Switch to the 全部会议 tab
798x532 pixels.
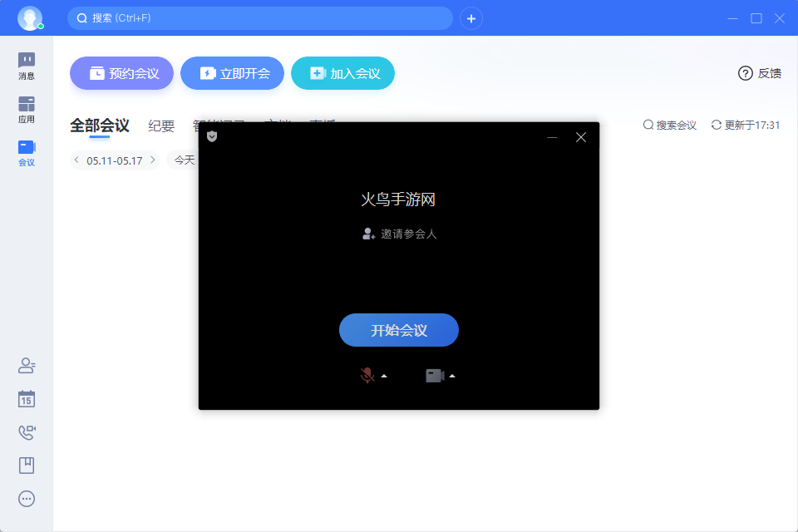point(100,126)
